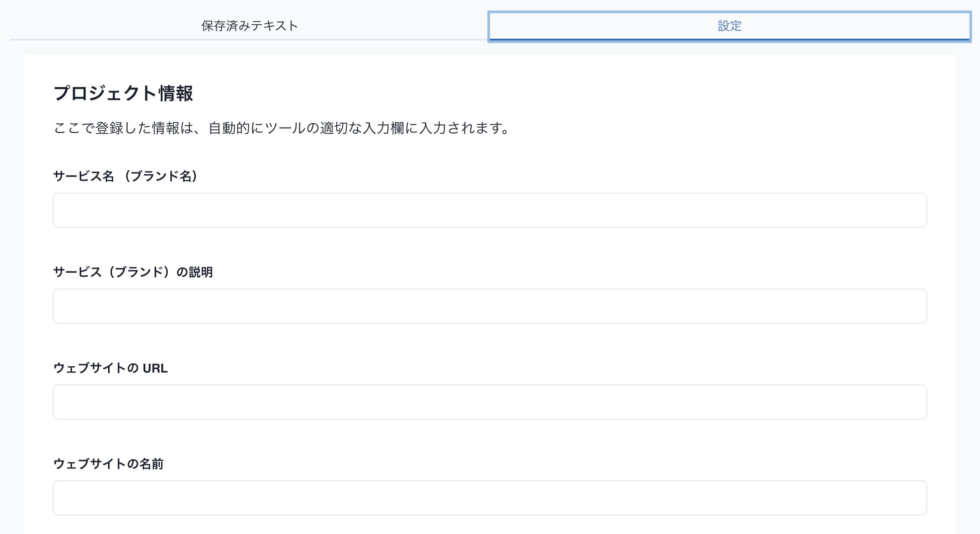980x534 pixels.
Task: Click into the ウェブサイトの URL field
Action: pyautogui.click(x=490, y=402)
